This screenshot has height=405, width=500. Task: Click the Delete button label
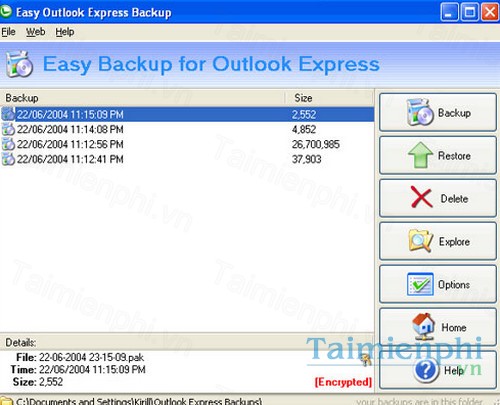454,199
